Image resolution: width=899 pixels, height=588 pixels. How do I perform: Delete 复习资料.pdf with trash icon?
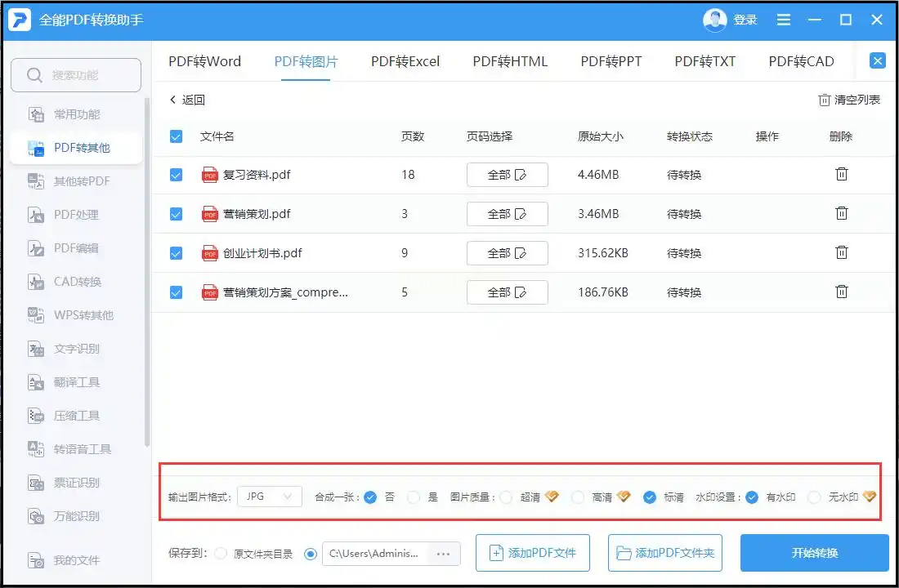pyautogui.click(x=841, y=174)
